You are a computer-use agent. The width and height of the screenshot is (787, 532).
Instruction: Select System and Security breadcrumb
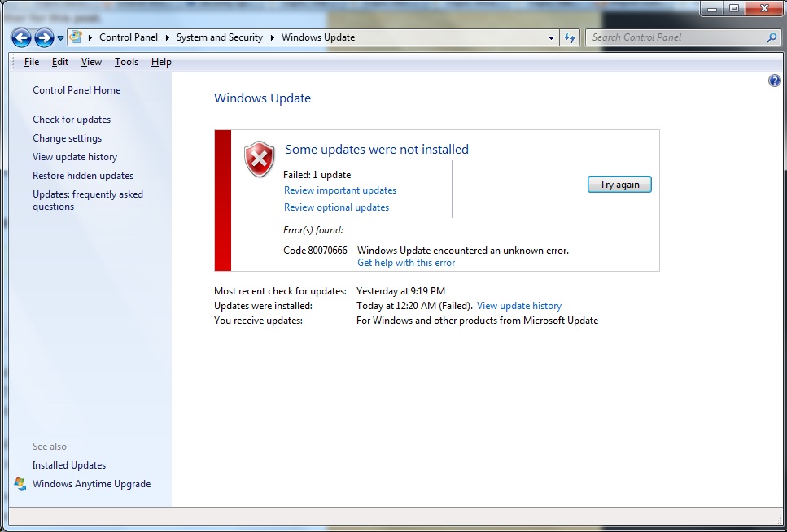[220, 37]
